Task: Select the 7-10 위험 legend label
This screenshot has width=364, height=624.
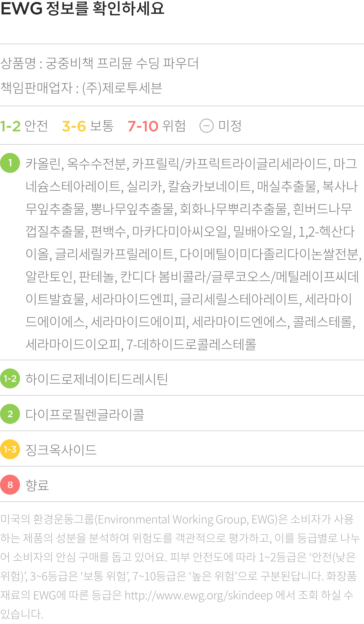Action: (x=156, y=126)
